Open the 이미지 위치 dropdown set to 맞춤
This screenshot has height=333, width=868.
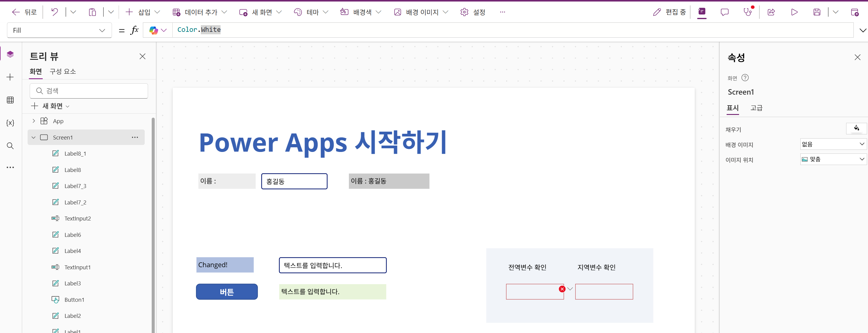coord(833,159)
